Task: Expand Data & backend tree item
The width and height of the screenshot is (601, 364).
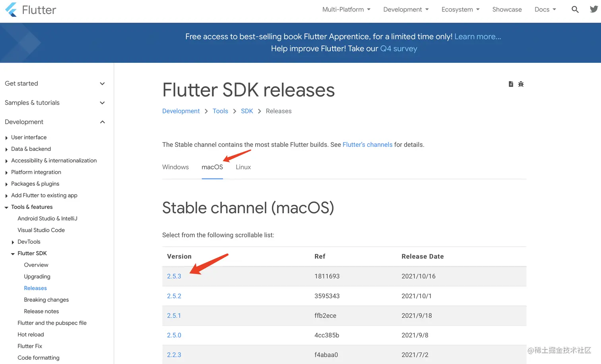Action: [6, 149]
